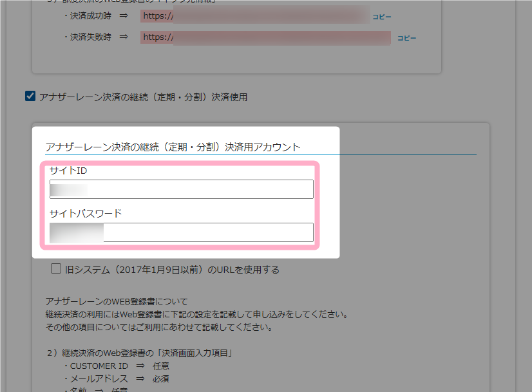Click the 旧システム（2017年1月9日以前）label text
Image resolution: width=532 pixels, height=392 pixels.
click(172, 270)
